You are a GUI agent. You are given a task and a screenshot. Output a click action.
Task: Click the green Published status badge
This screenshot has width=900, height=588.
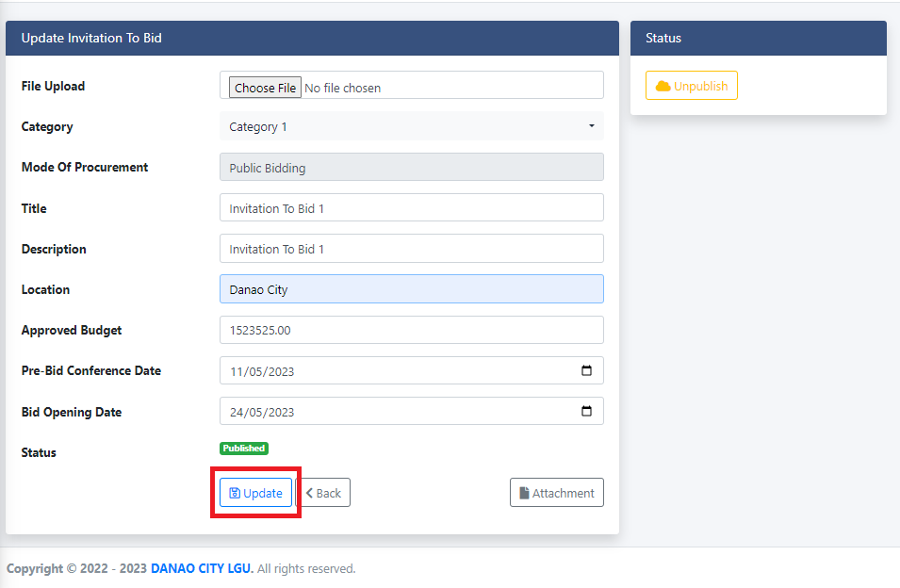(x=244, y=448)
